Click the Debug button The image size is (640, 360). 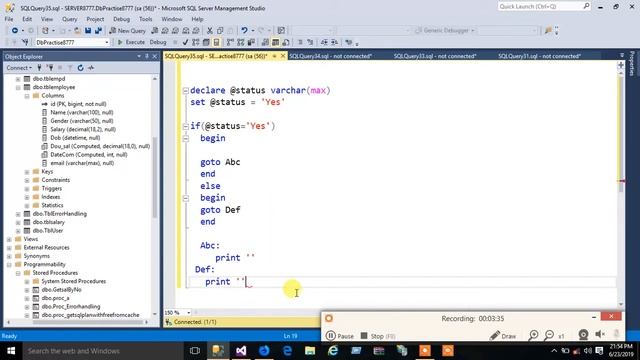[158, 42]
